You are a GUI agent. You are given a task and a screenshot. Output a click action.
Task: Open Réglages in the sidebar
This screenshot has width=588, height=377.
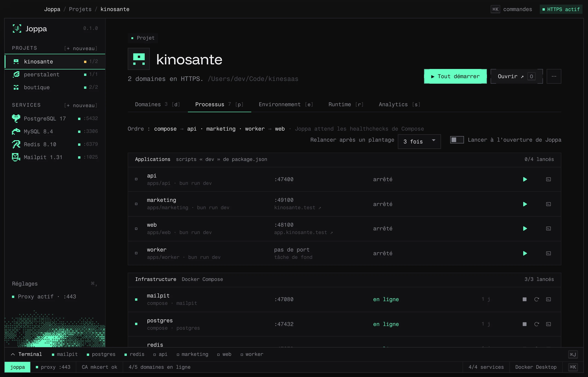[x=55, y=284]
